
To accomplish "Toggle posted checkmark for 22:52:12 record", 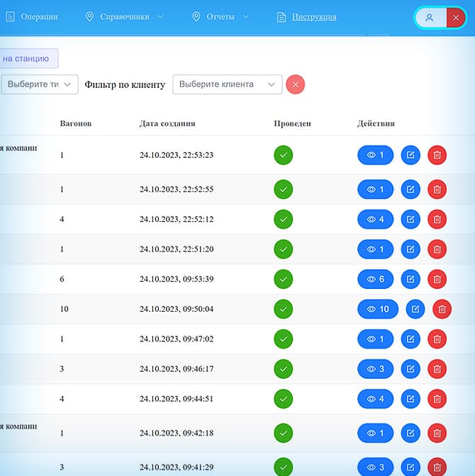I will [283, 220].
